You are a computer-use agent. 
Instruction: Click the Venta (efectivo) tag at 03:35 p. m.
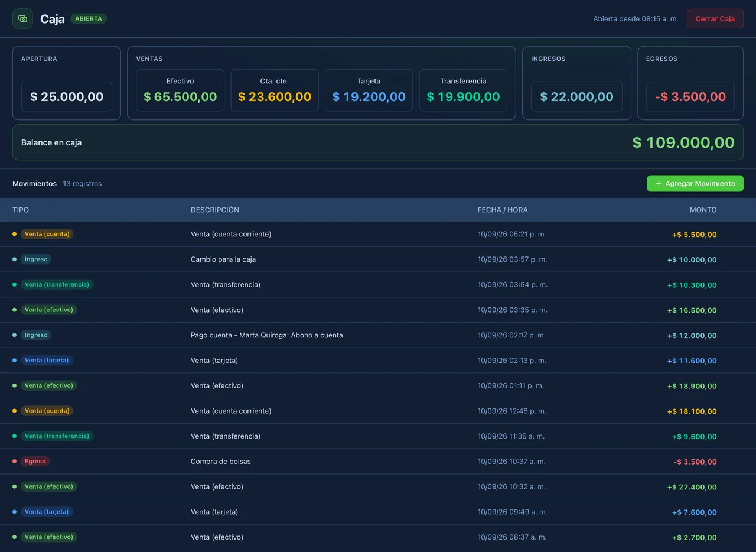[49, 310]
